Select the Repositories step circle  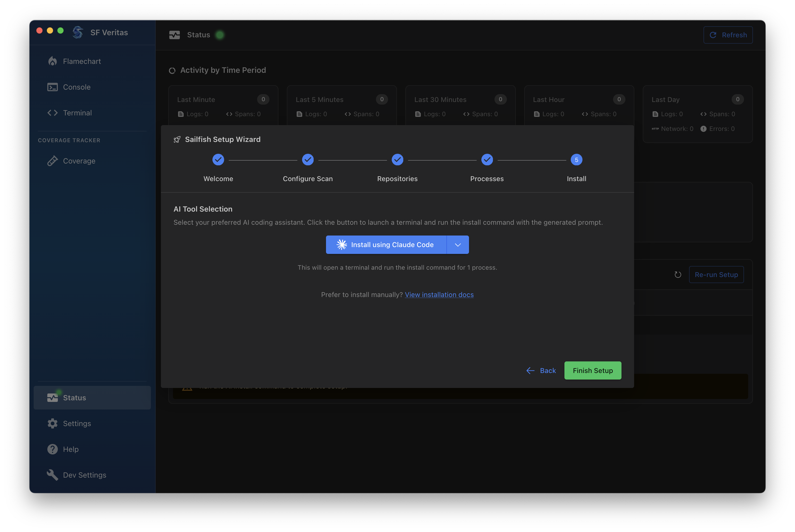click(x=397, y=160)
